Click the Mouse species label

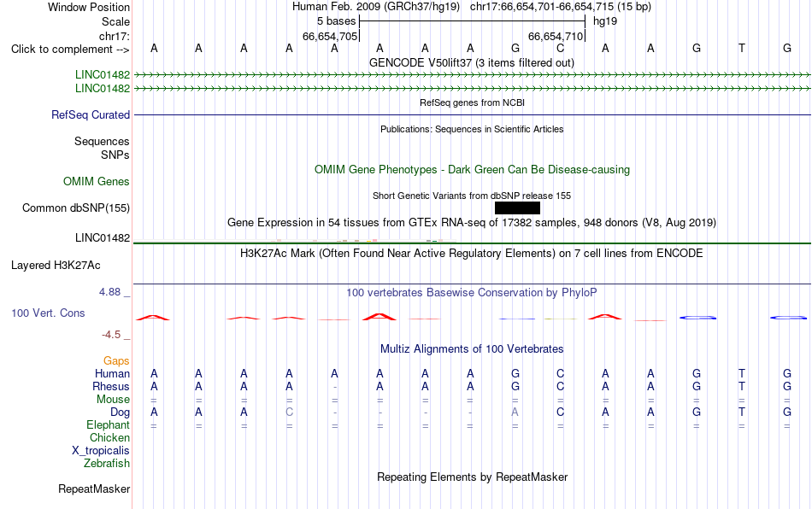(113, 400)
